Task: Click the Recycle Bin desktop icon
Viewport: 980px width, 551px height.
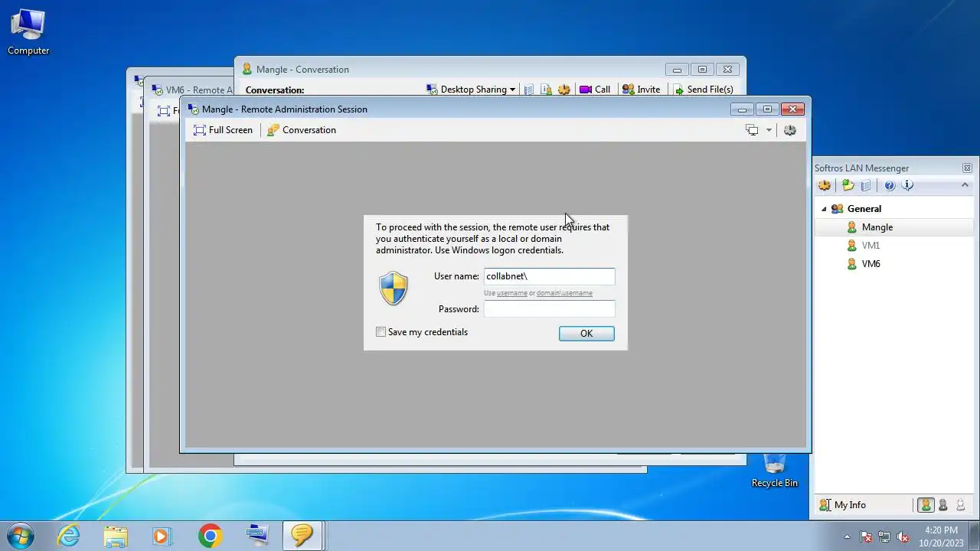Action: point(774,470)
